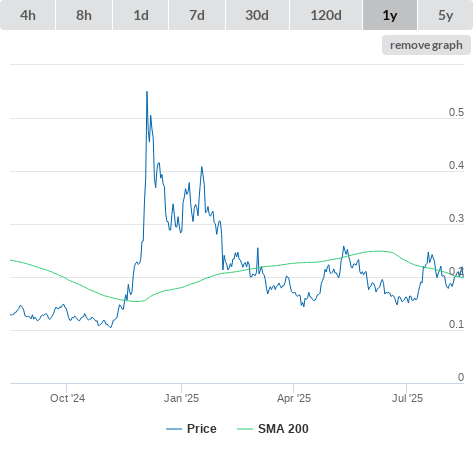Switch to the 8h time range
Viewport: 474px width, 455px height.
[84, 15]
